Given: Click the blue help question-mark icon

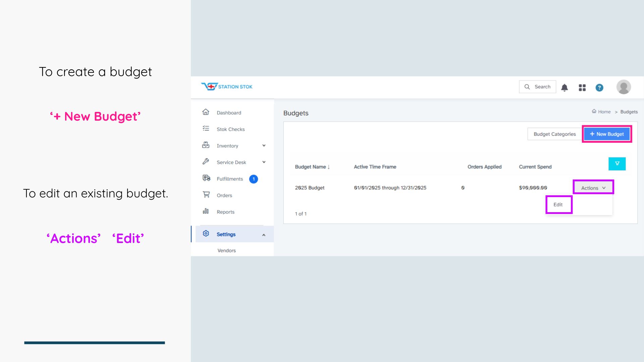Looking at the screenshot, I should point(599,87).
